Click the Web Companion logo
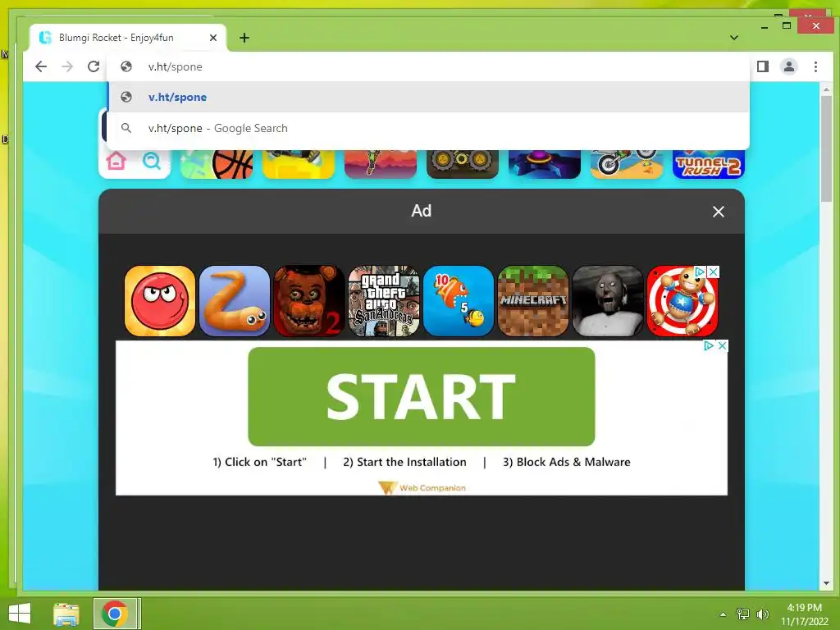This screenshot has height=630, width=840. tap(422, 488)
